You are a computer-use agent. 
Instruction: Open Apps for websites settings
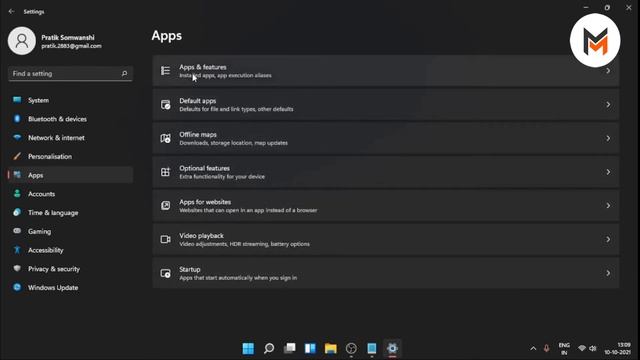(386, 206)
